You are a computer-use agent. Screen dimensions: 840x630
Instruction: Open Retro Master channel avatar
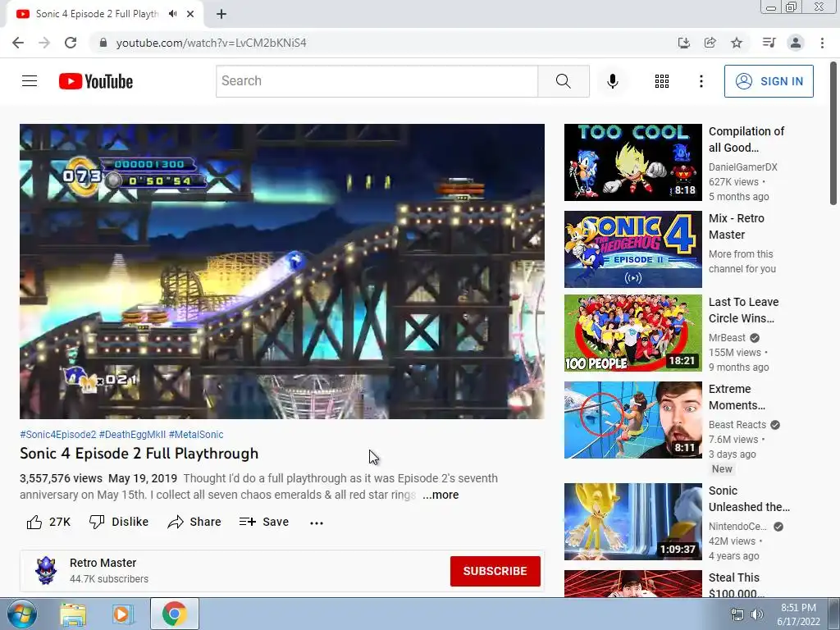pyautogui.click(x=46, y=571)
